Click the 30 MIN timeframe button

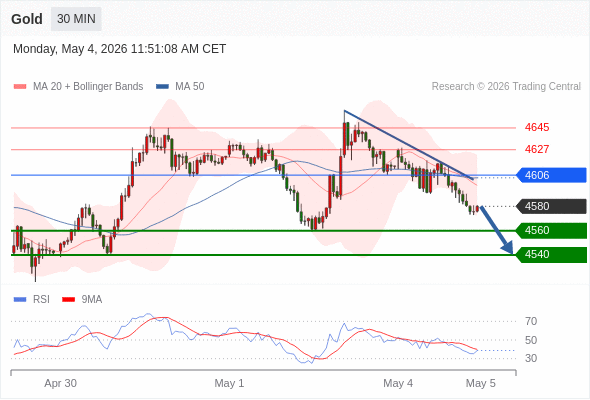[76, 19]
